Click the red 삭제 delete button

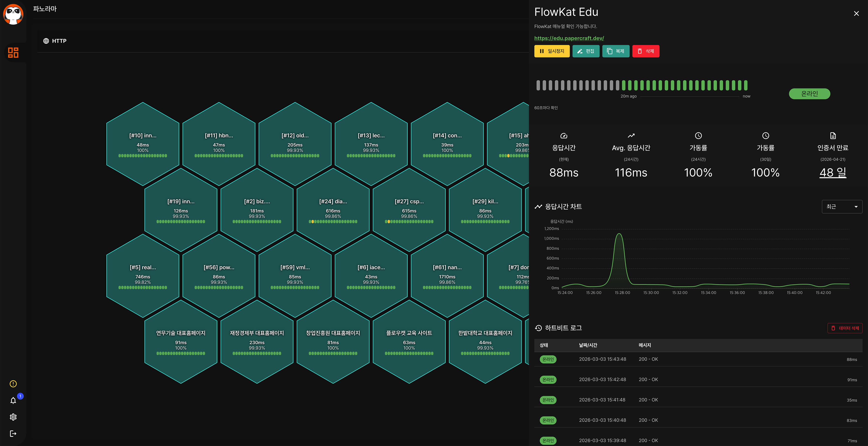pos(646,51)
